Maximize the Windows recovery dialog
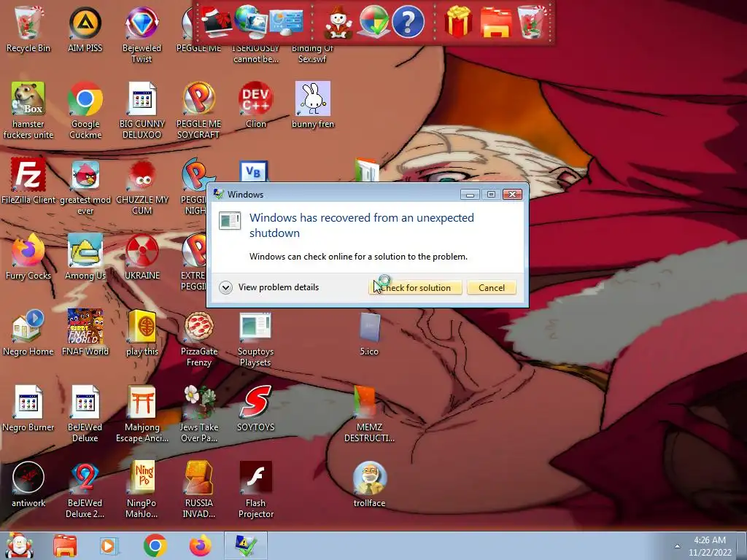747x560 pixels. point(491,194)
